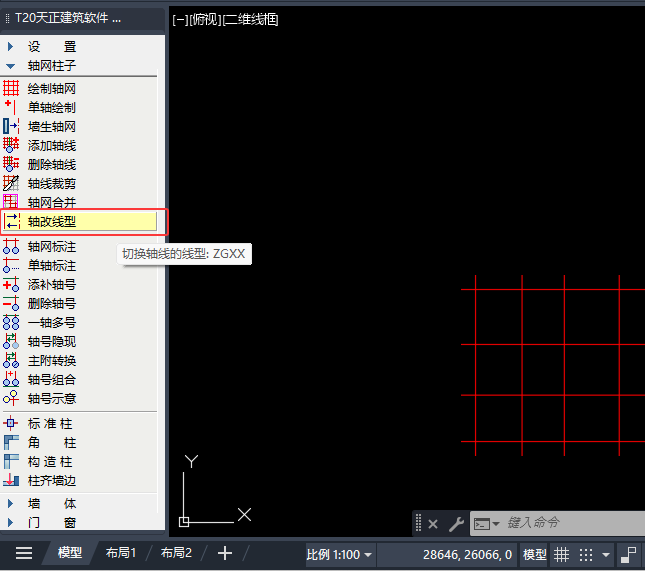This screenshot has width=645, height=571.
Task: Click the 柱齐墙边 icon
Action: click(x=11, y=480)
